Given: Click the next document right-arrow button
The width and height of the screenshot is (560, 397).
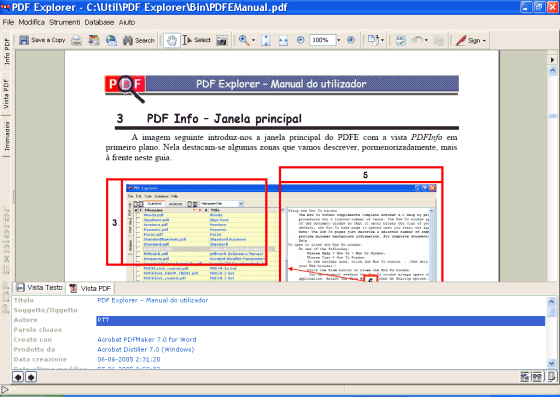Looking at the screenshot, I should (x=31, y=377).
